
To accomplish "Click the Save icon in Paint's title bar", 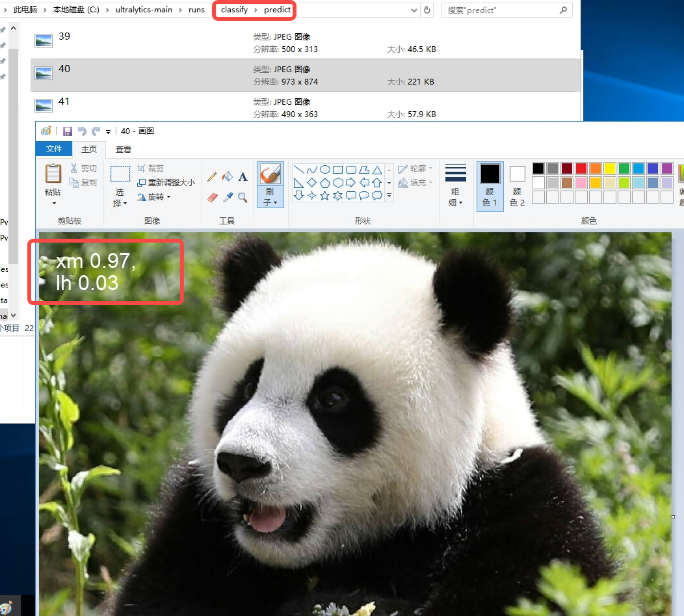I will tap(68, 131).
